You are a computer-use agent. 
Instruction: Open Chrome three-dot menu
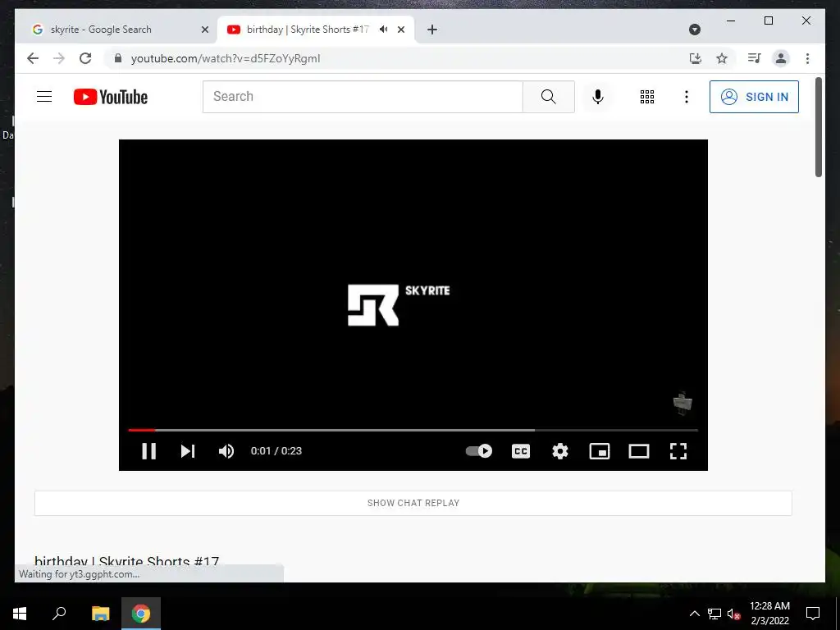[807, 58]
